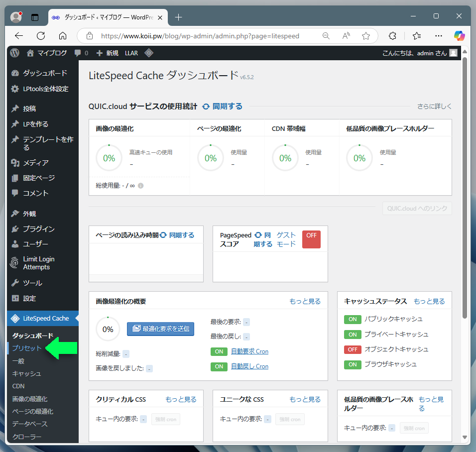Open the キャッシュ submenu
This screenshot has width=476, height=452.
26,374
